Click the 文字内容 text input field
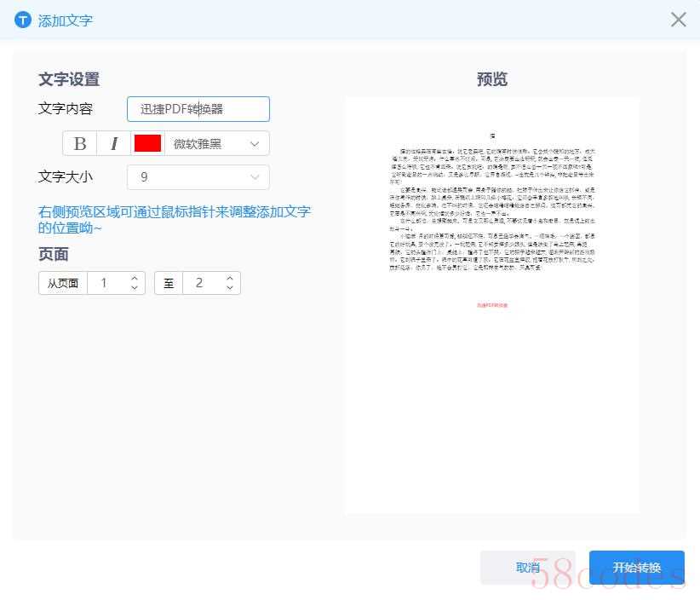The height and width of the screenshot is (600, 700). pos(198,109)
